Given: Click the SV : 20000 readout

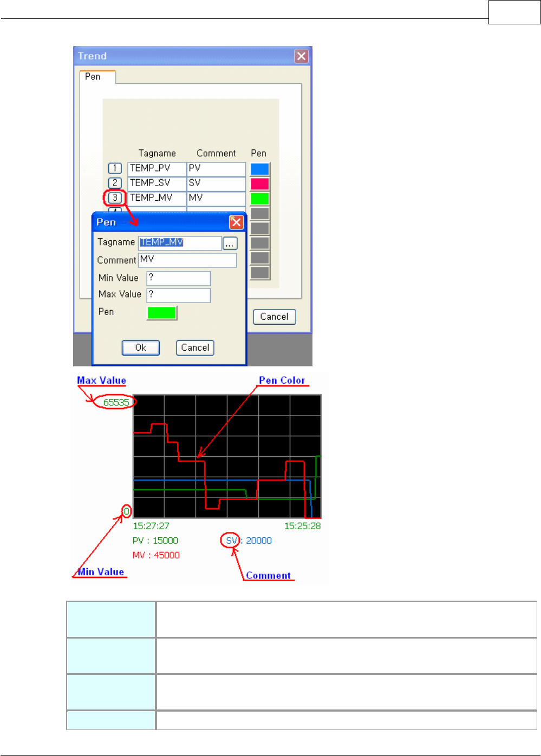Looking at the screenshot, I should click(x=249, y=541).
